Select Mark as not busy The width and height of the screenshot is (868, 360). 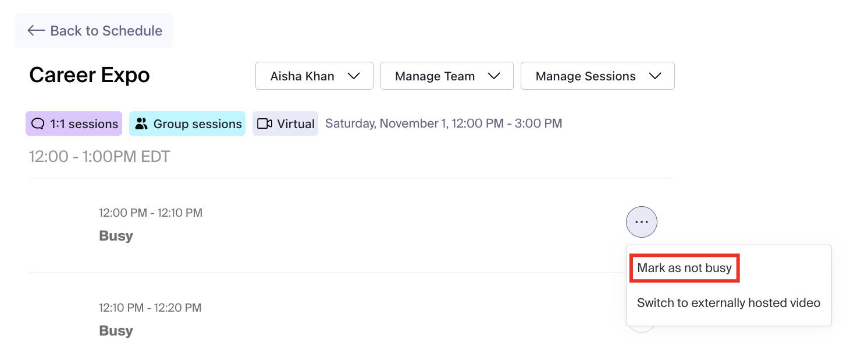point(684,269)
